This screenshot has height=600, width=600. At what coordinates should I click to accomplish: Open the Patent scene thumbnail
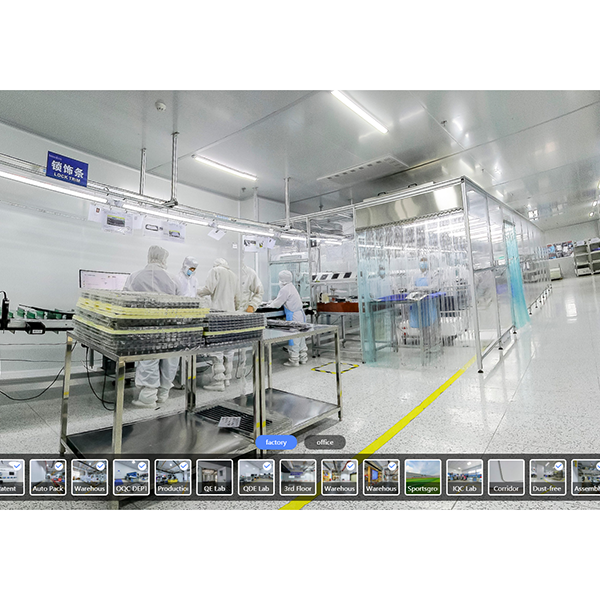(12, 477)
